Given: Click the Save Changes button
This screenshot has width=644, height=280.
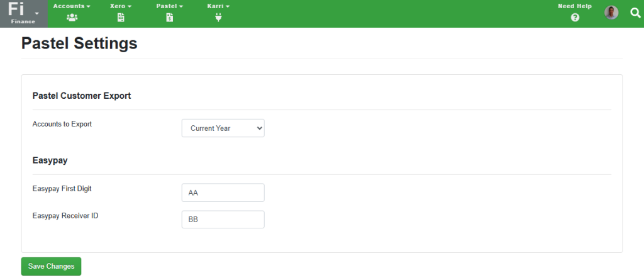Looking at the screenshot, I should pos(52,266).
